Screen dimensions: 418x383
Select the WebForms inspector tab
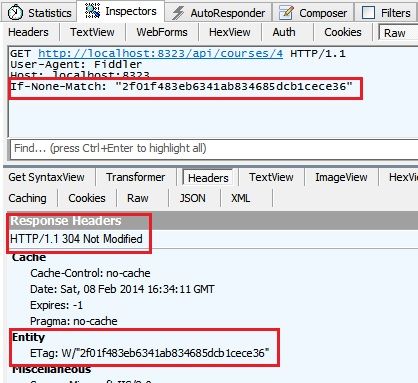162,32
